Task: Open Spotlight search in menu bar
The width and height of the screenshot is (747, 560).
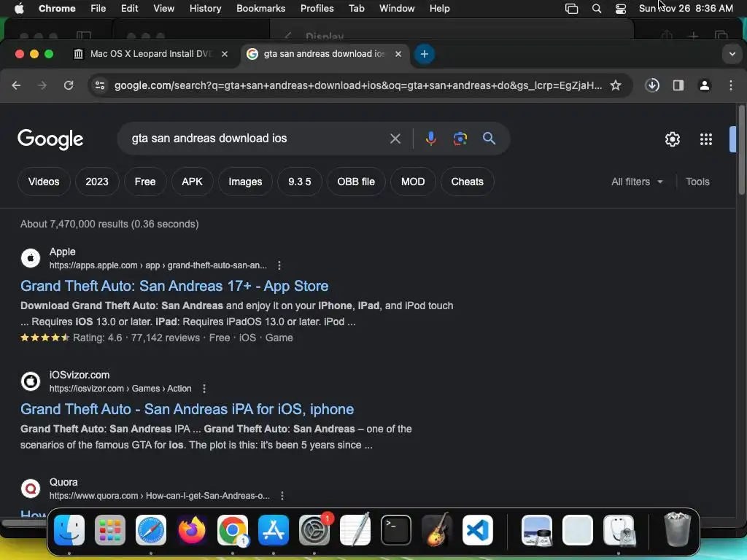Action: 597,8
